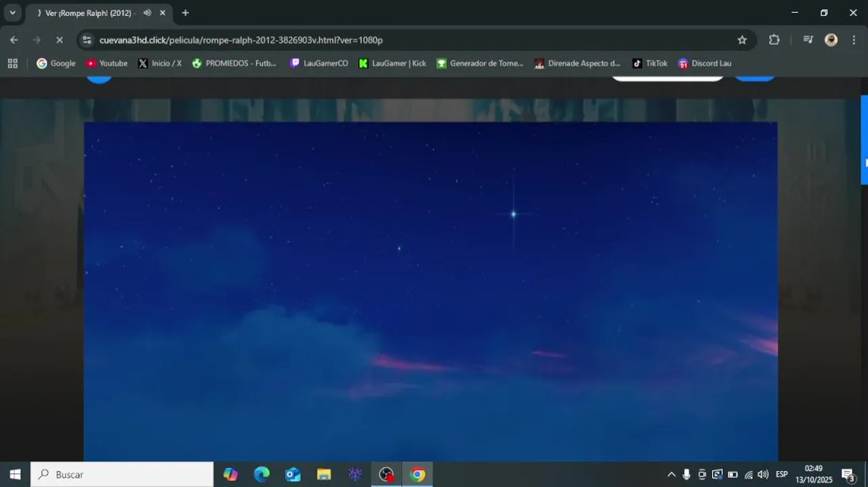This screenshot has height=487, width=868.
Task: Click the page vertical scrollbar thumb
Action: click(x=864, y=140)
